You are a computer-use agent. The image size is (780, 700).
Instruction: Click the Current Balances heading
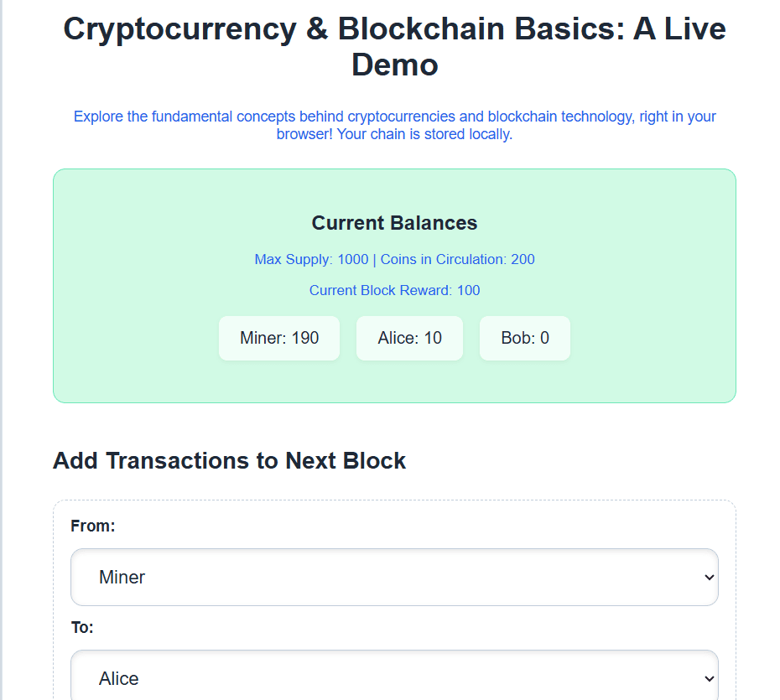(394, 223)
